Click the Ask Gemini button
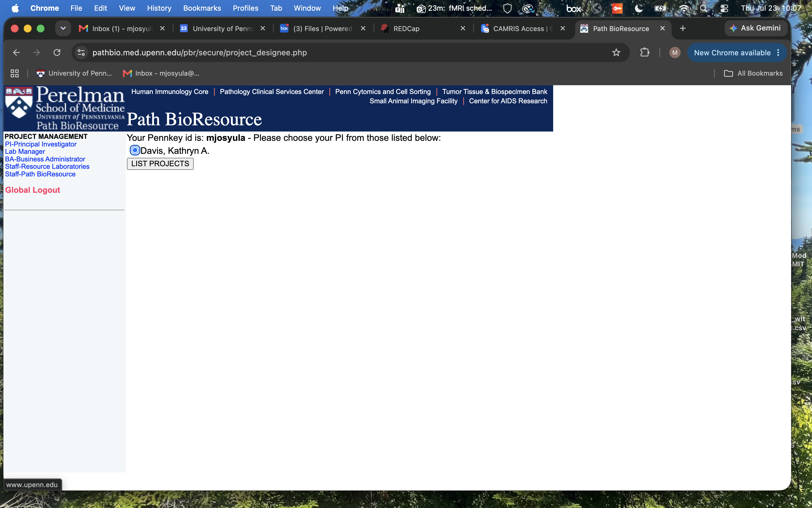This screenshot has width=812, height=508. coord(756,28)
